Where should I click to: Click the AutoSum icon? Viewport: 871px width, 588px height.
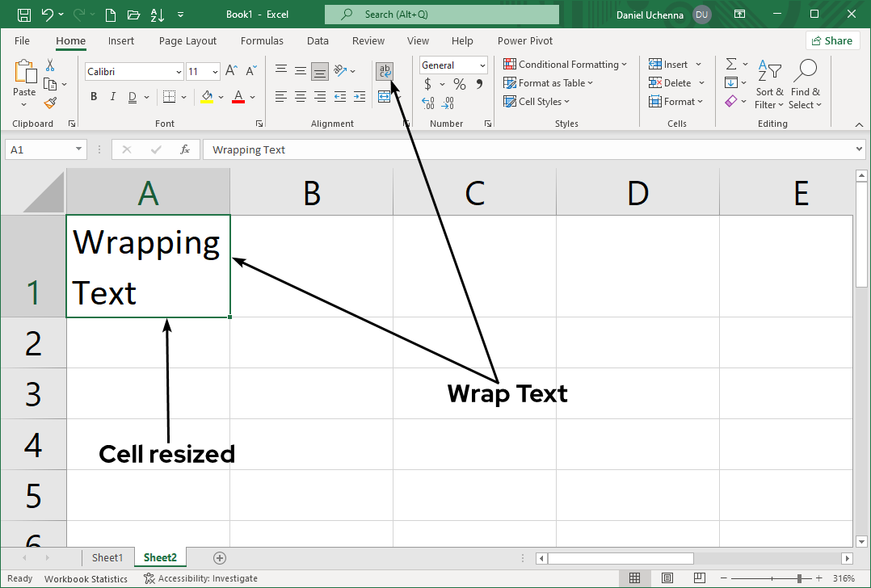click(732, 64)
